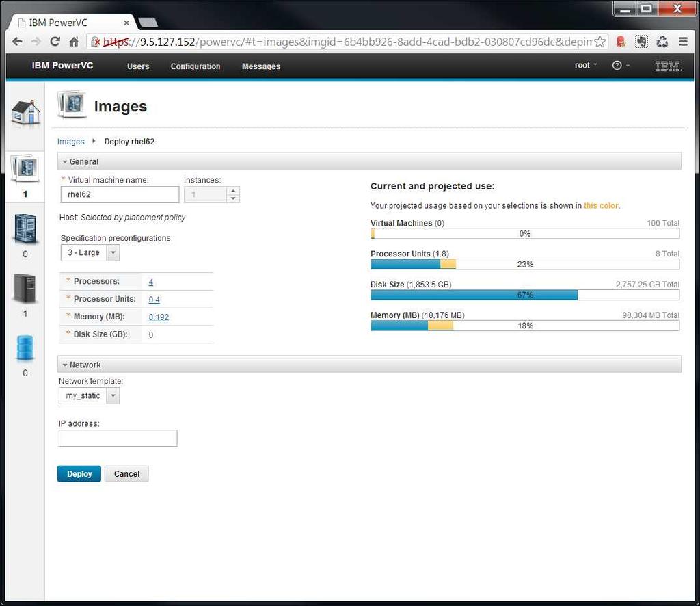Click the Deploy button
Image resolution: width=700 pixels, height=606 pixels.
click(x=79, y=474)
